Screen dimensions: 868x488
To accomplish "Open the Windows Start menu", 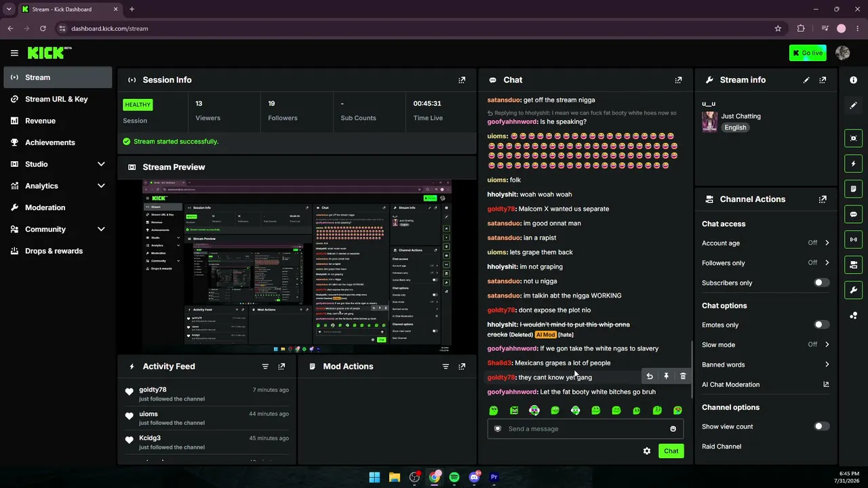I will [374, 477].
